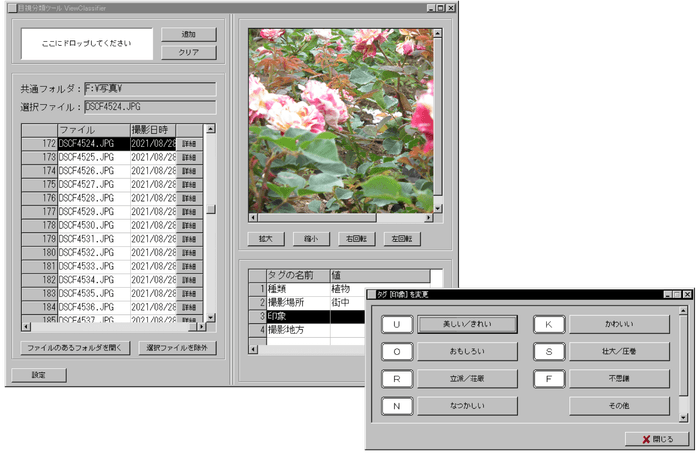The width and height of the screenshot is (700, 454).
Task: Click the S shortcut key box
Action: [x=549, y=352]
